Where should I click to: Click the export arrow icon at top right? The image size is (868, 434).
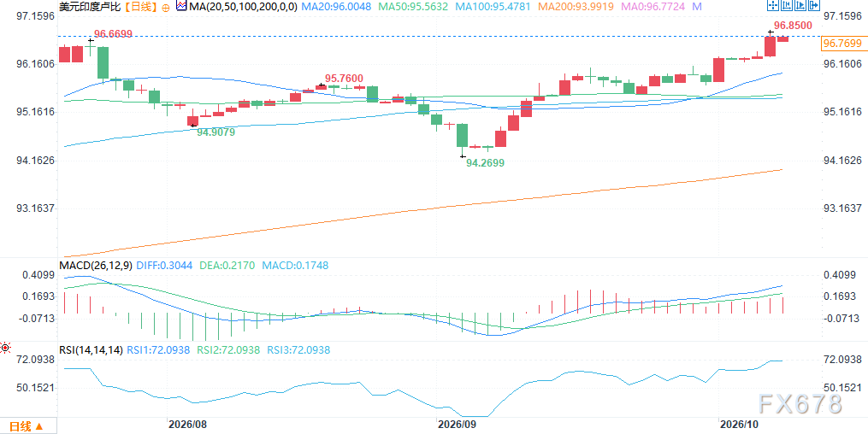tap(814, 5)
